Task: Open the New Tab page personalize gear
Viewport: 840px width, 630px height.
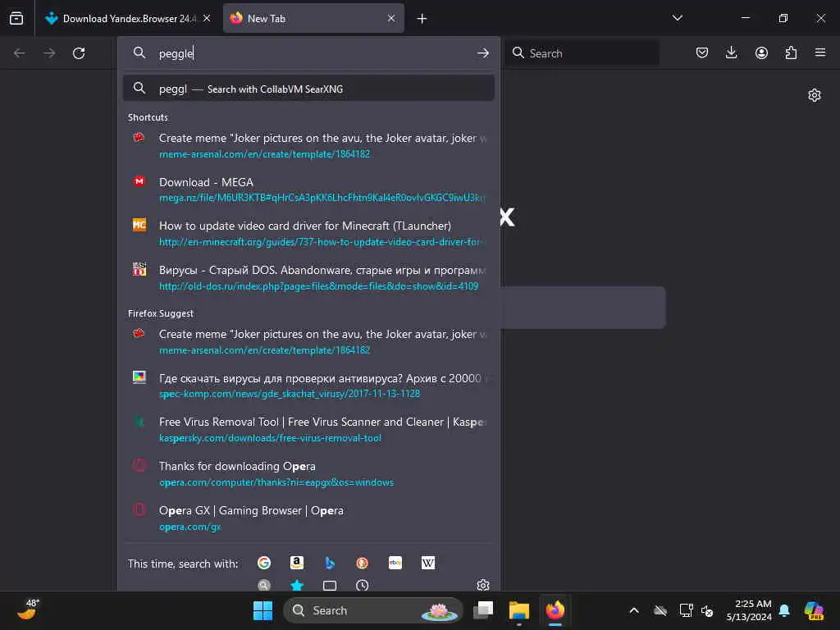Action: tap(815, 95)
